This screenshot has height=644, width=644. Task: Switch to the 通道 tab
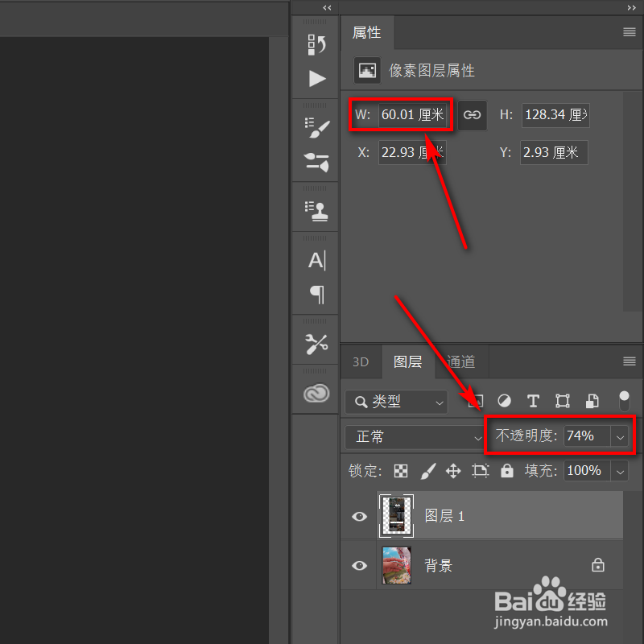click(460, 361)
